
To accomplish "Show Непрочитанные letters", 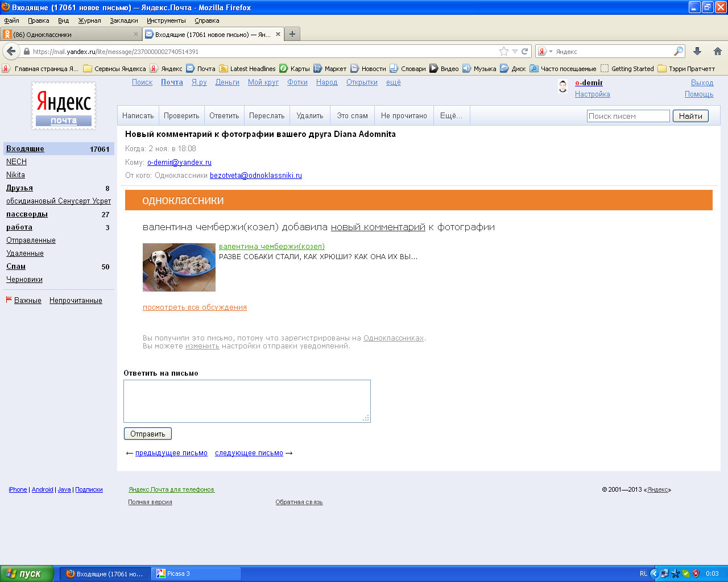I will pos(76,300).
